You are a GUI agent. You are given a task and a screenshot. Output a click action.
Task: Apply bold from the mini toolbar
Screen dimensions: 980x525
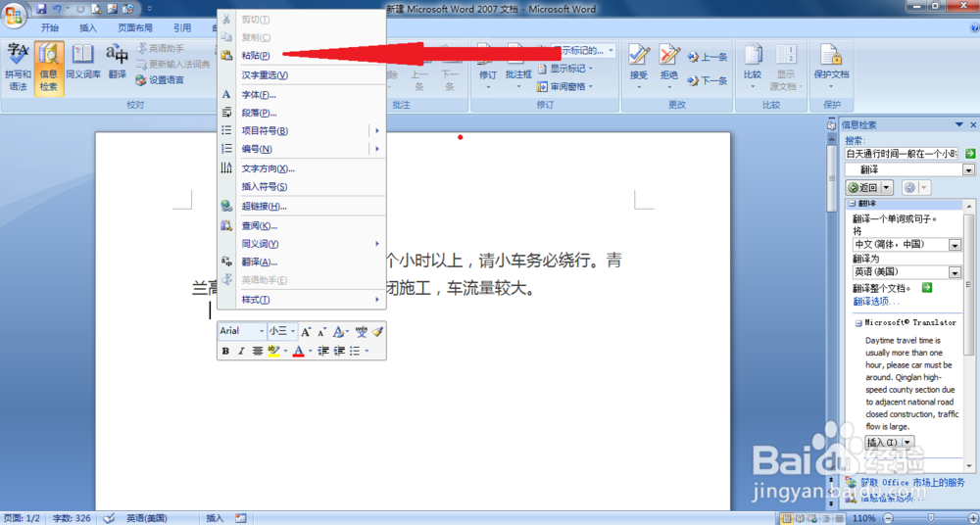(x=225, y=352)
